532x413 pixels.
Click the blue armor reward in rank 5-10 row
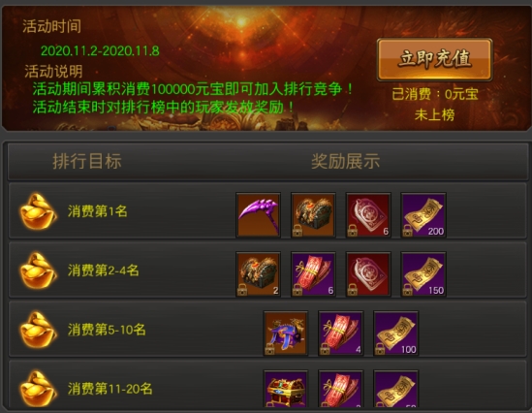pos(286,333)
